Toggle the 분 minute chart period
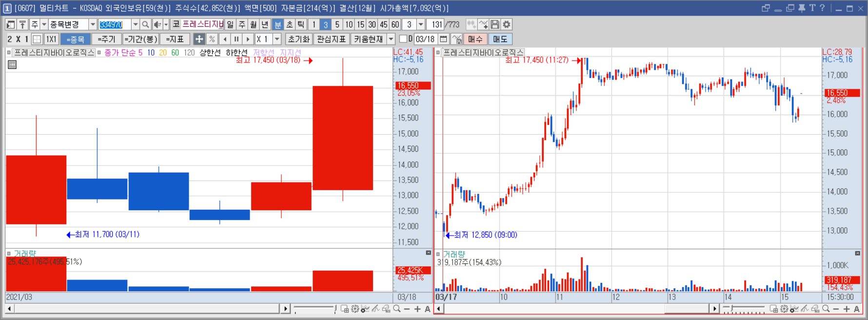The width and height of the screenshot is (868, 320). 277,24
